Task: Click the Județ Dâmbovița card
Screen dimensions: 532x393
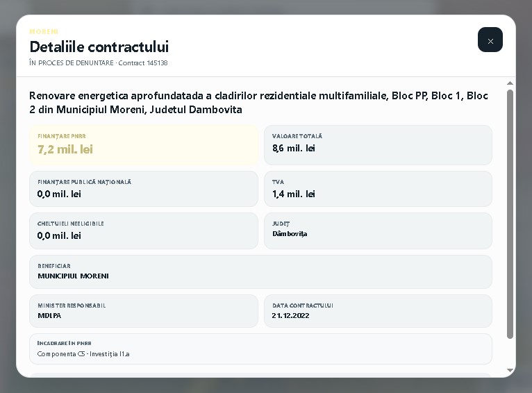Action: pyautogui.click(x=378, y=231)
